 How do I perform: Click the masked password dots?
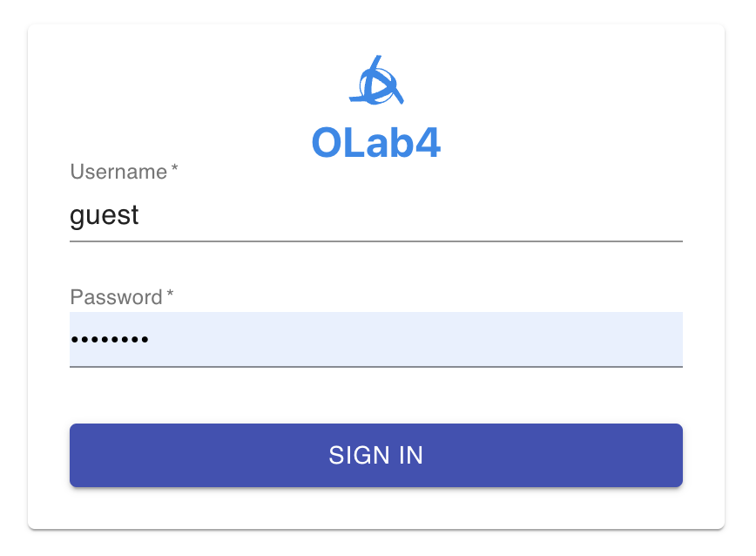[x=110, y=340]
